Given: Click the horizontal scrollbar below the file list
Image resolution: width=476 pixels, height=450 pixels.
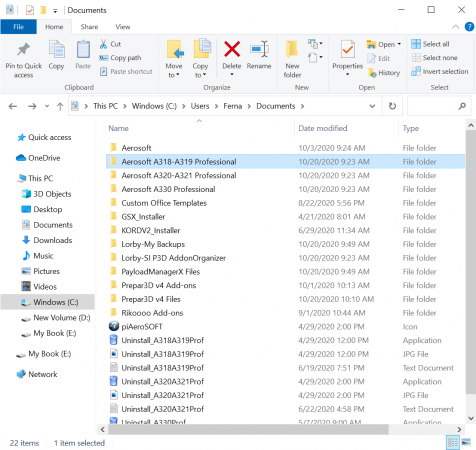Looking at the screenshot, I should coord(248,429).
